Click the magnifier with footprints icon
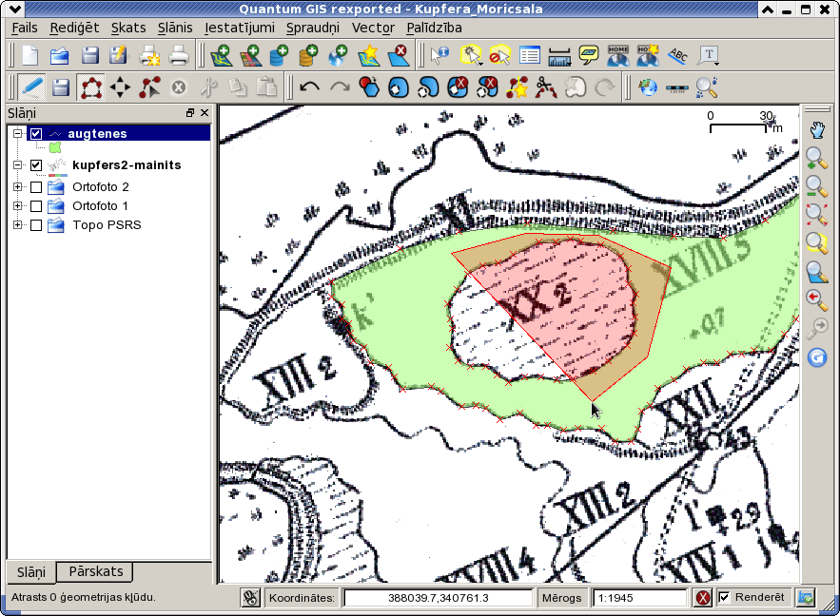 707,87
